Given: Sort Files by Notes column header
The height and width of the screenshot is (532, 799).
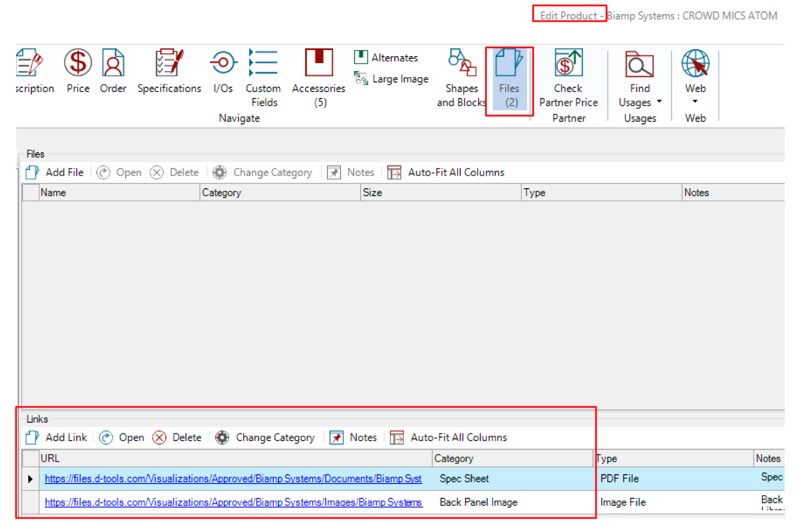Looking at the screenshot, I should click(x=733, y=192).
